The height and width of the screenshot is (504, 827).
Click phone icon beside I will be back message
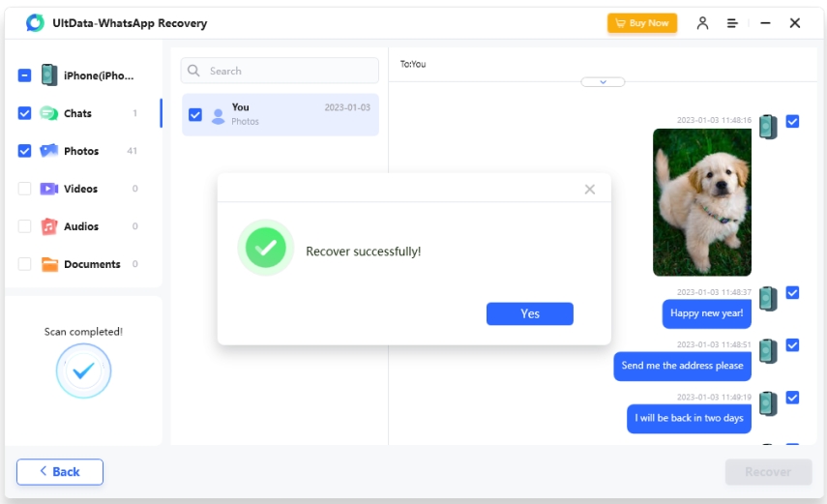[x=768, y=403]
